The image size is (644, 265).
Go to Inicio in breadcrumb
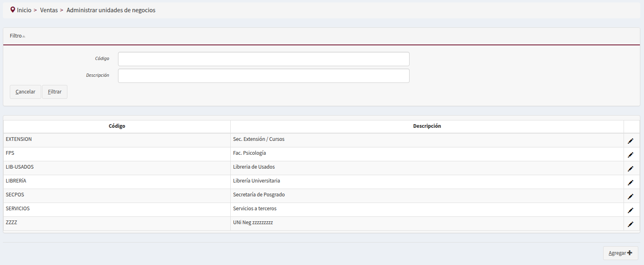[24, 10]
